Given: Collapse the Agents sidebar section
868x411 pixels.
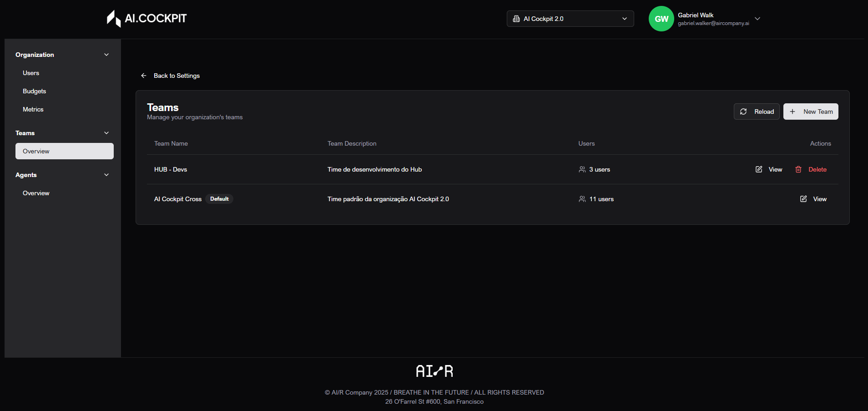Looking at the screenshot, I should pos(106,175).
